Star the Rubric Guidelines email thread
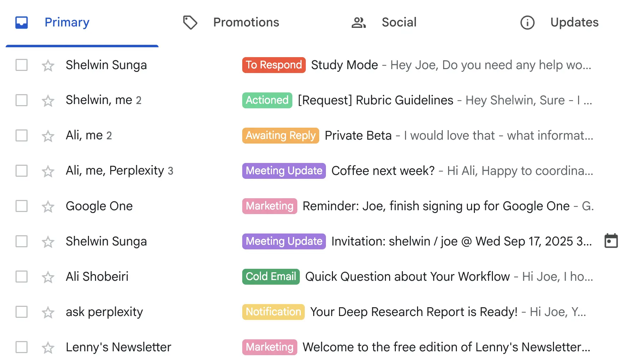This screenshot has width=637, height=364. pos(48,101)
